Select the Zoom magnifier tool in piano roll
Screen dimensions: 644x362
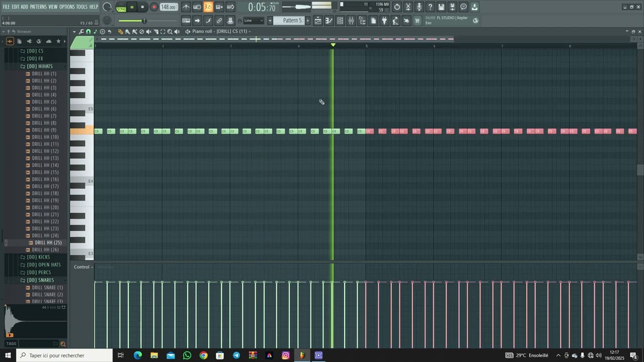click(x=170, y=32)
